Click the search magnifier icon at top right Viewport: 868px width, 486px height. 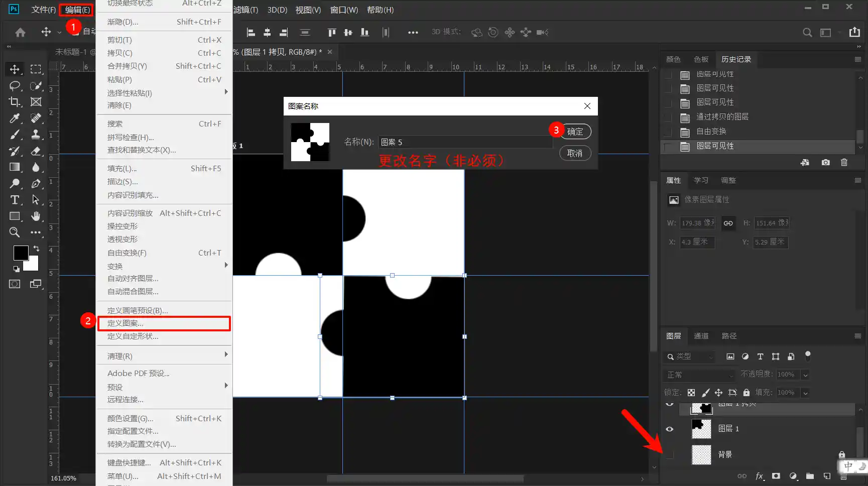pos(807,32)
